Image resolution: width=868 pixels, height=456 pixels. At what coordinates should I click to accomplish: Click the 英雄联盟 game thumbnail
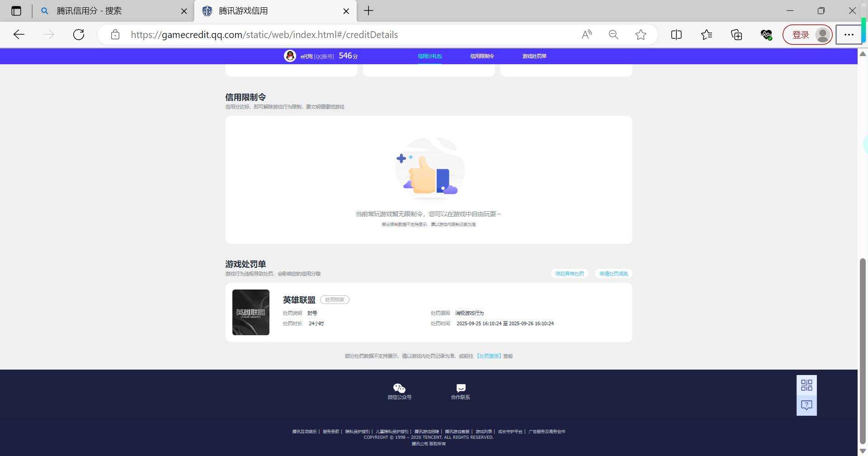[251, 313]
